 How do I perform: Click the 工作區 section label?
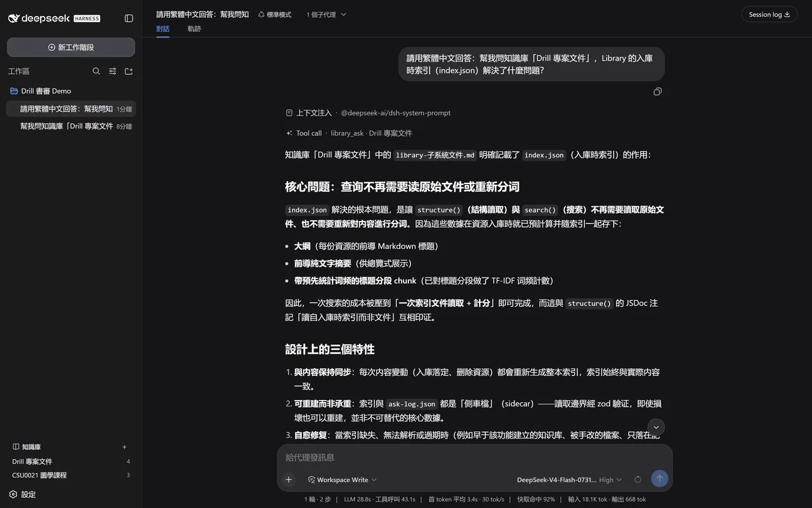point(19,71)
